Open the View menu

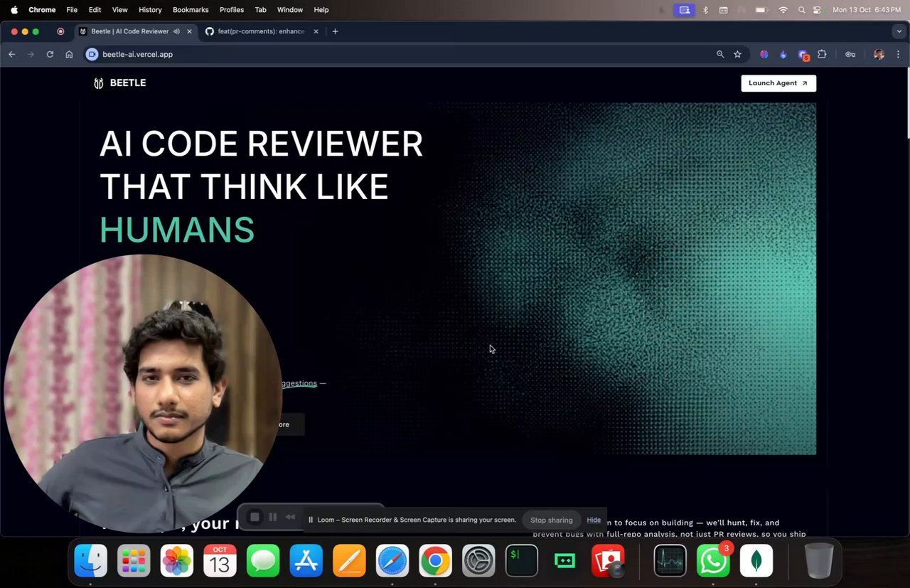pos(120,10)
